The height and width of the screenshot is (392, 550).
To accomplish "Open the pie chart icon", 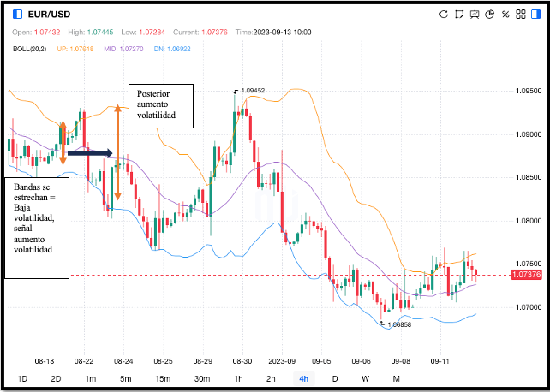I will tap(489, 14).
